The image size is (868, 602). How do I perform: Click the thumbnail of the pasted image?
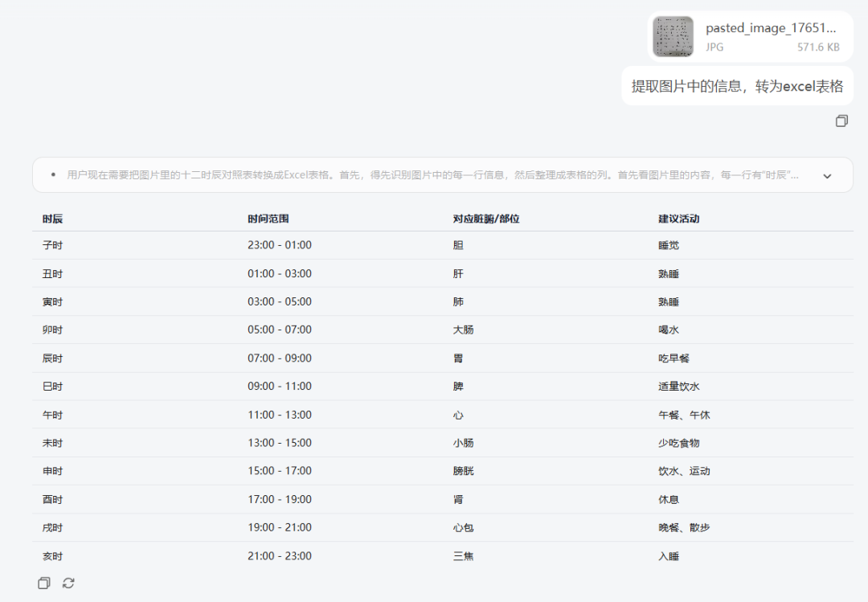tap(673, 37)
